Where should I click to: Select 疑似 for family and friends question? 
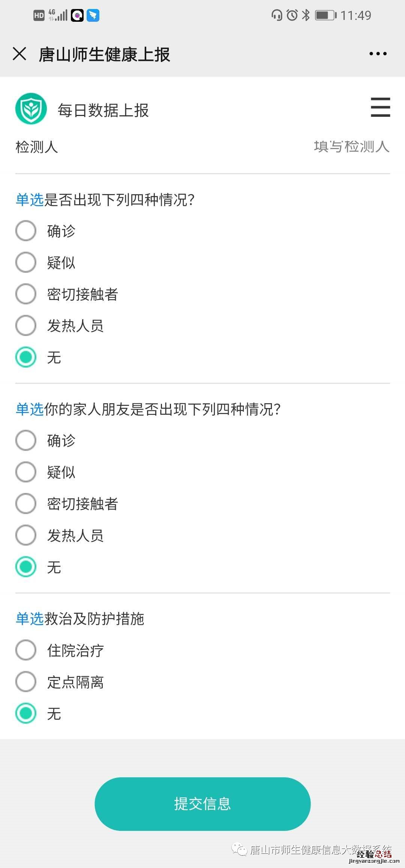(26, 472)
